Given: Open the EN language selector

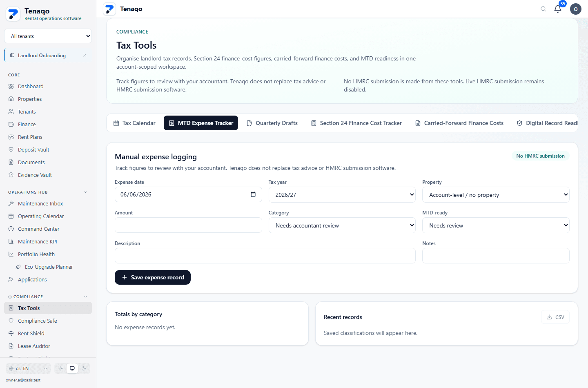Looking at the screenshot, I should [28, 368].
